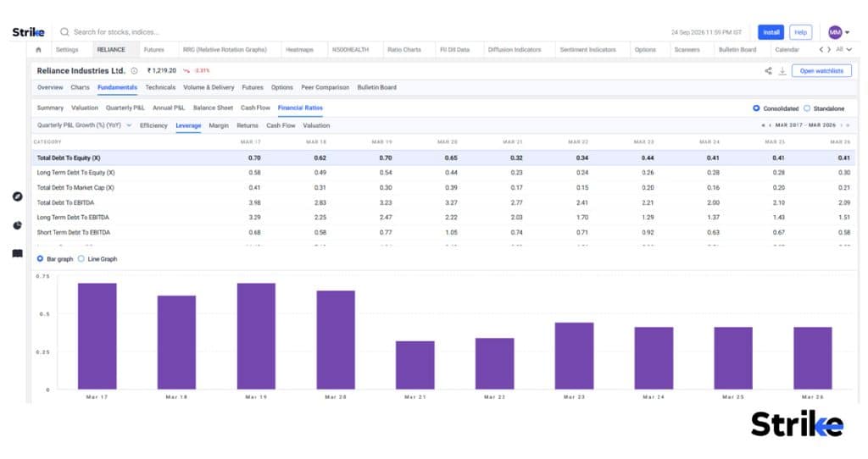Viewport: 868px width, 459px height.
Task: Click the info icon beside Reliance Industries Ltd.
Action: 134,71
